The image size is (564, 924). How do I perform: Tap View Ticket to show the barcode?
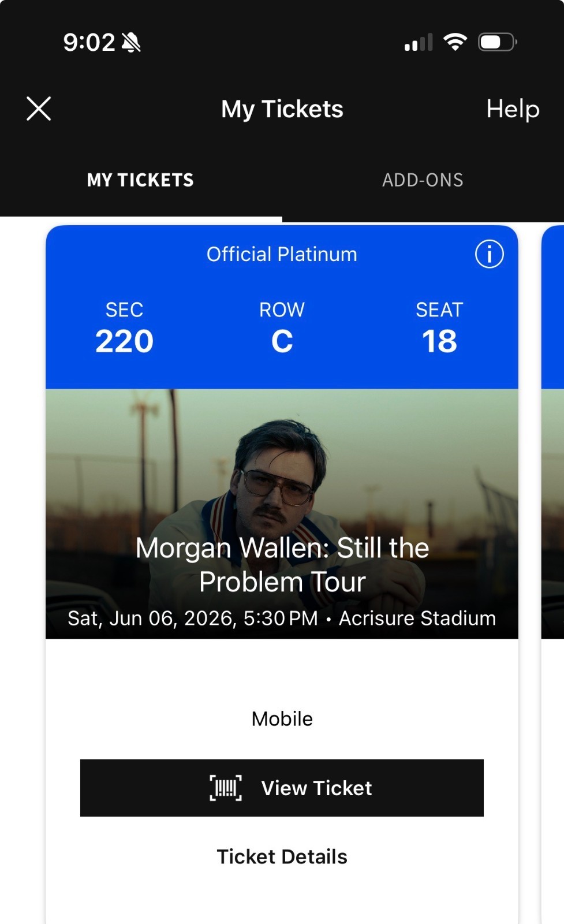(x=316, y=788)
